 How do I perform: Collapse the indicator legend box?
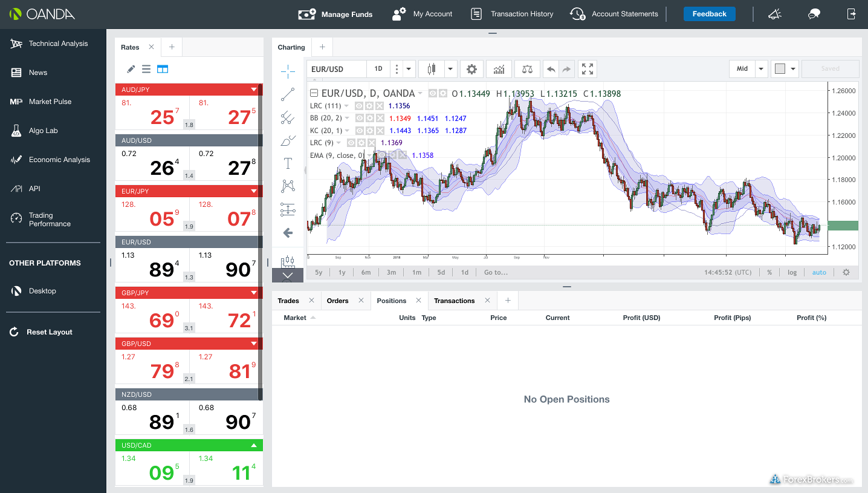[x=314, y=93]
